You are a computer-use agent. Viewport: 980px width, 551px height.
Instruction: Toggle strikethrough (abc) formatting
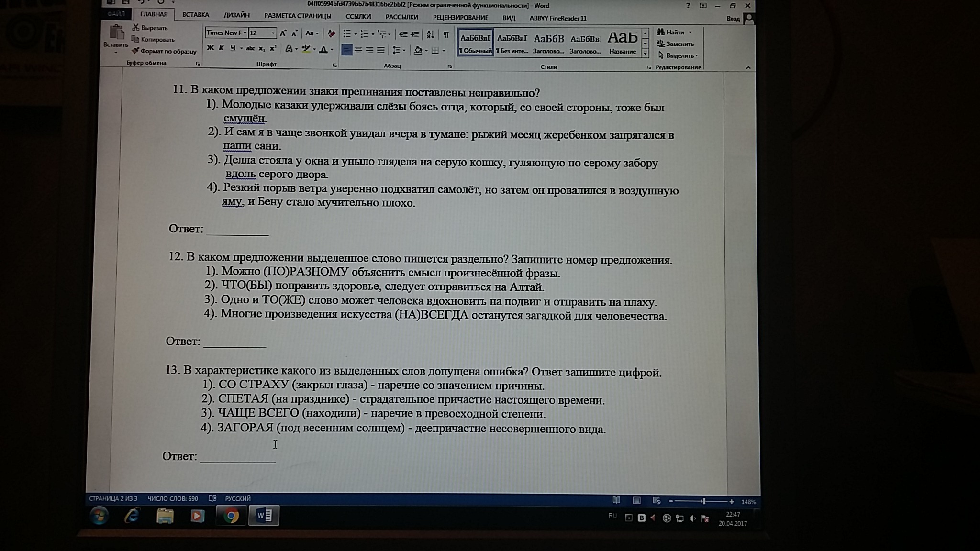tap(250, 49)
